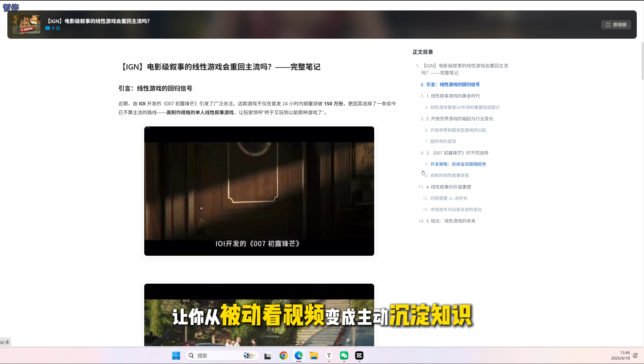Click the page's vertical scrollbar thumb

point(642,61)
